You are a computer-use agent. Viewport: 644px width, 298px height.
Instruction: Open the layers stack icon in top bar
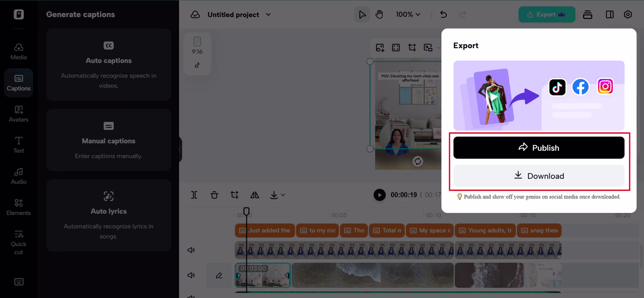[588, 15]
